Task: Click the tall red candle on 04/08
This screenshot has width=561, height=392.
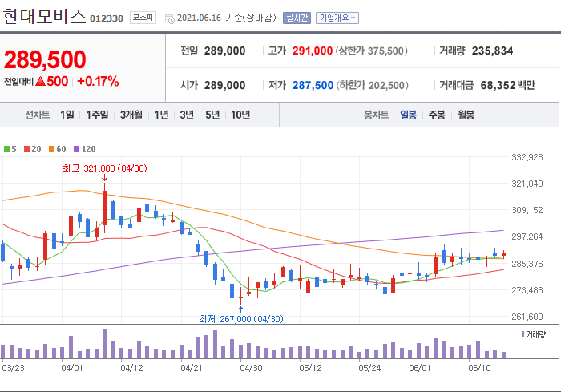Action: pyautogui.click(x=104, y=208)
